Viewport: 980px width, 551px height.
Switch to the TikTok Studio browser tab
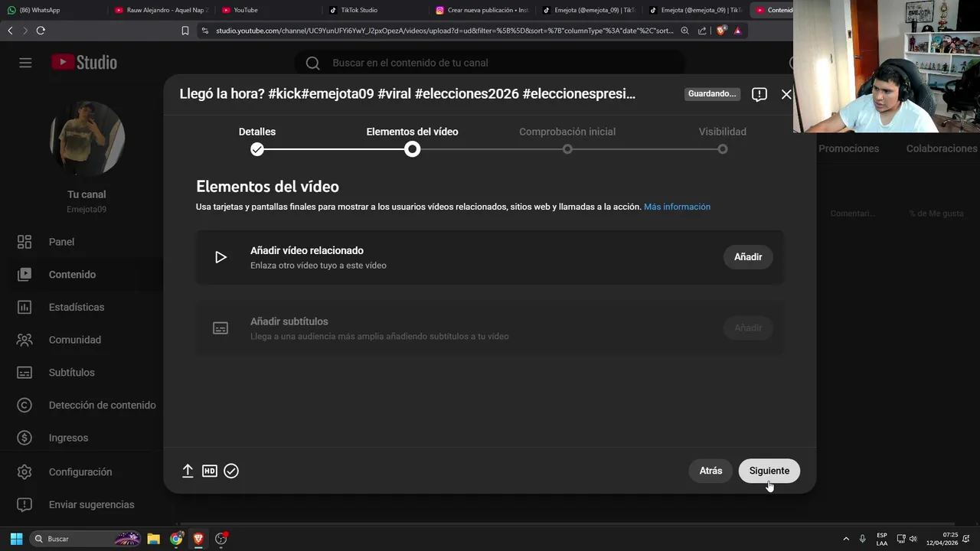[x=374, y=10]
